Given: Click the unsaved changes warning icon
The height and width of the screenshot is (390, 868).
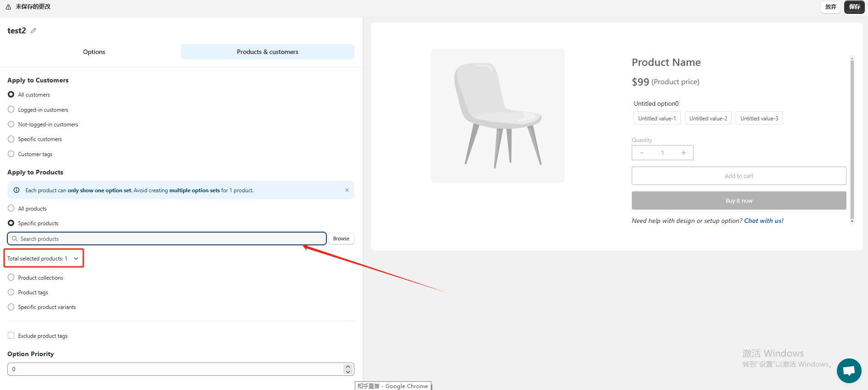Looking at the screenshot, I should pyautogui.click(x=8, y=7).
